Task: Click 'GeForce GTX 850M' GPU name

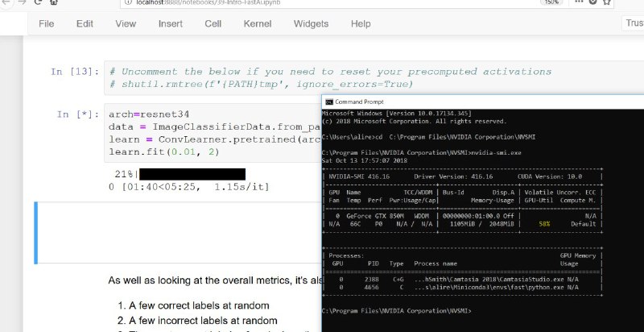Action: 374,216
